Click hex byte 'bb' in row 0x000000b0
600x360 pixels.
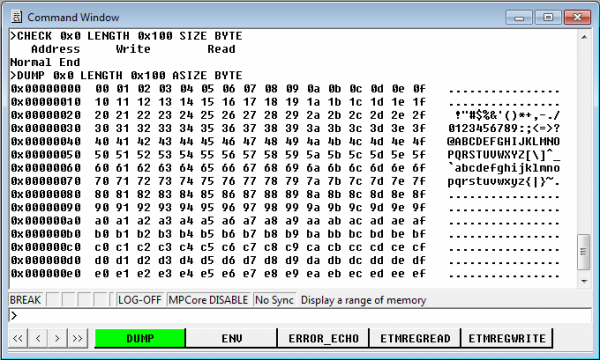[x=334, y=234]
